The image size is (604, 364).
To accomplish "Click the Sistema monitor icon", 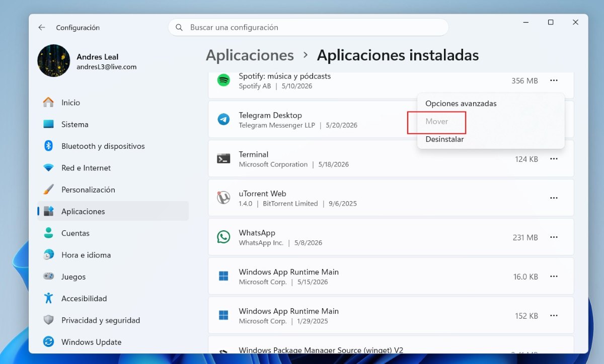I will [x=48, y=124].
